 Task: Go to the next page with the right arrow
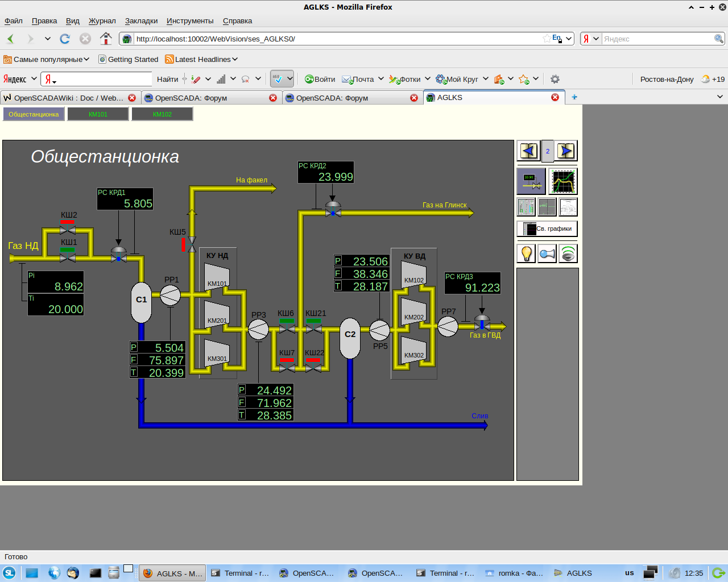[x=566, y=151]
